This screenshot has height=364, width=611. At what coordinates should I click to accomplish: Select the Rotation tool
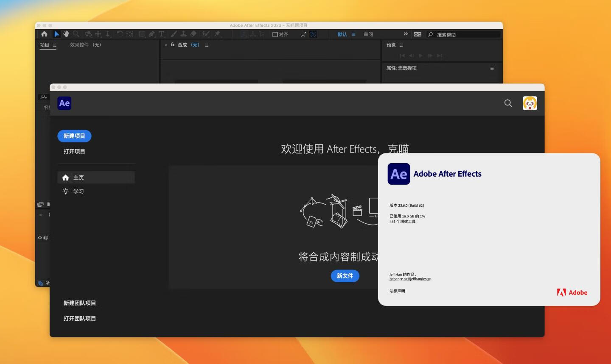click(120, 34)
